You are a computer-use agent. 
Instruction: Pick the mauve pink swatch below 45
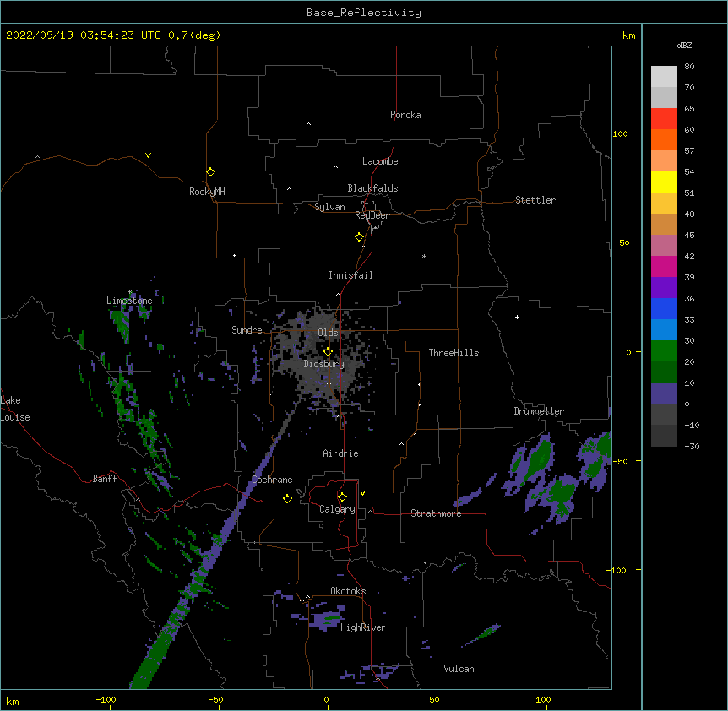[664, 245]
